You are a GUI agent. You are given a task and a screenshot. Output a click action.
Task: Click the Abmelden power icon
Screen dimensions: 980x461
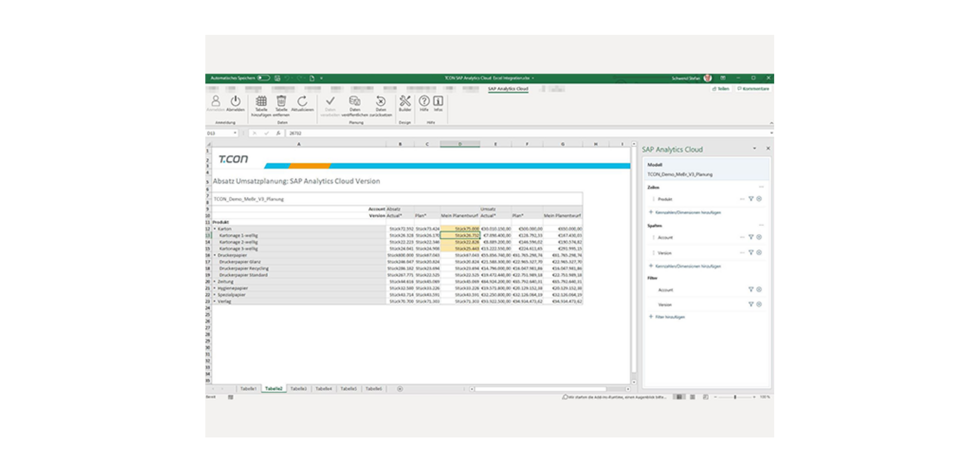pyautogui.click(x=235, y=101)
